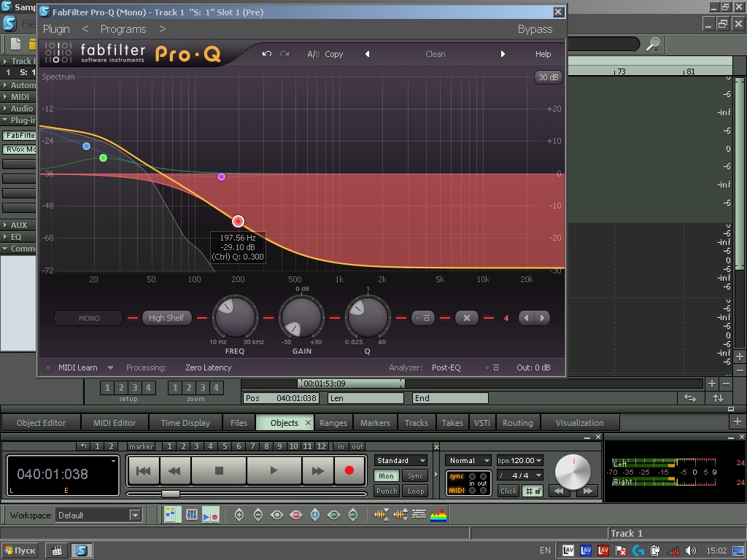Image resolution: width=747 pixels, height=560 pixels.
Task: Click the GAIN knob
Action: pos(301,316)
